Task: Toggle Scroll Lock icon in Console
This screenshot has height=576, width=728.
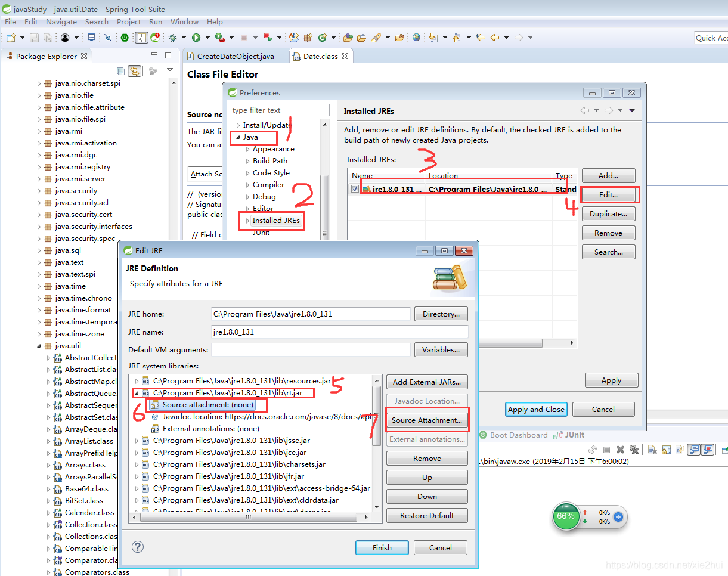Action: pyautogui.click(x=667, y=450)
